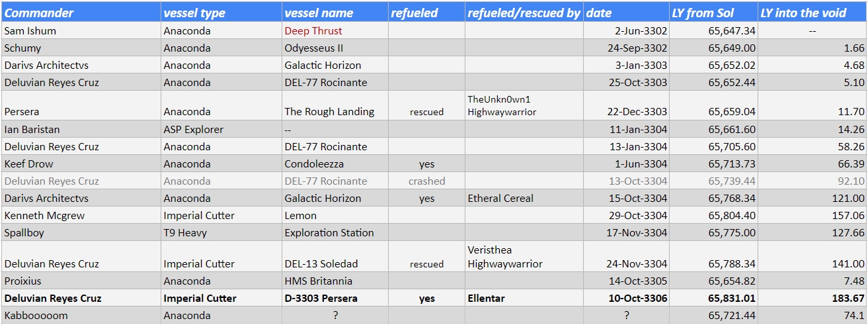Select the Commander column header

[x=81, y=12]
